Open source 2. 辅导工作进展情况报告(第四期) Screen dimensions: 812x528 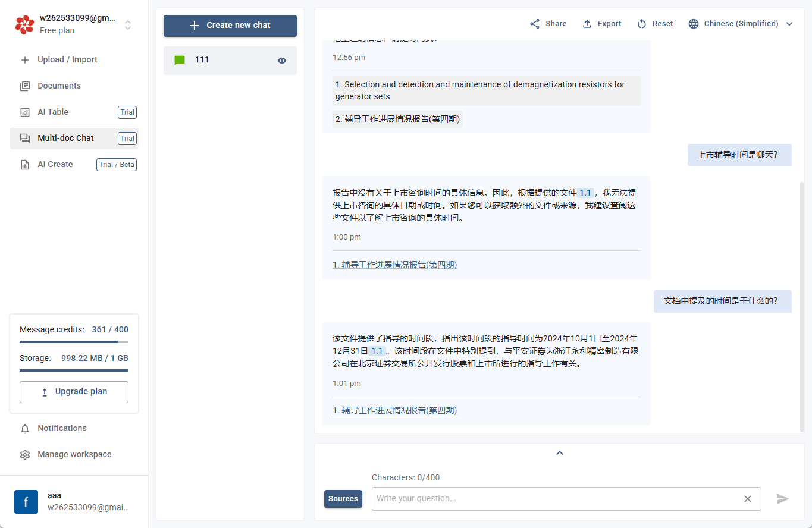pos(397,119)
